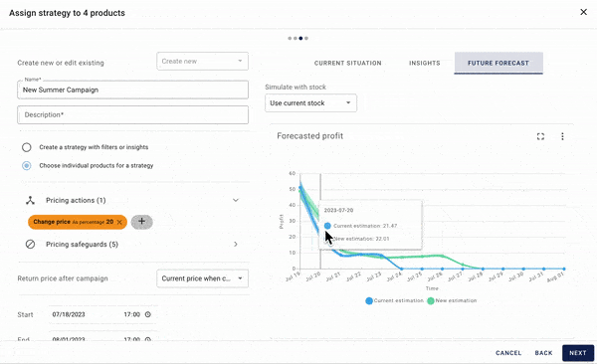
Task: Switch to the Insights tab
Action: pos(425,63)
